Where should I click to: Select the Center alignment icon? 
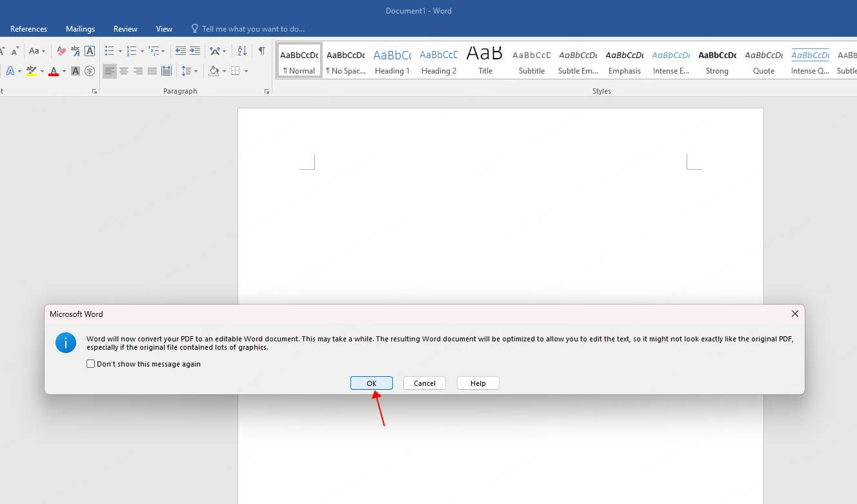pyautogui.click(x=124, y=71)
